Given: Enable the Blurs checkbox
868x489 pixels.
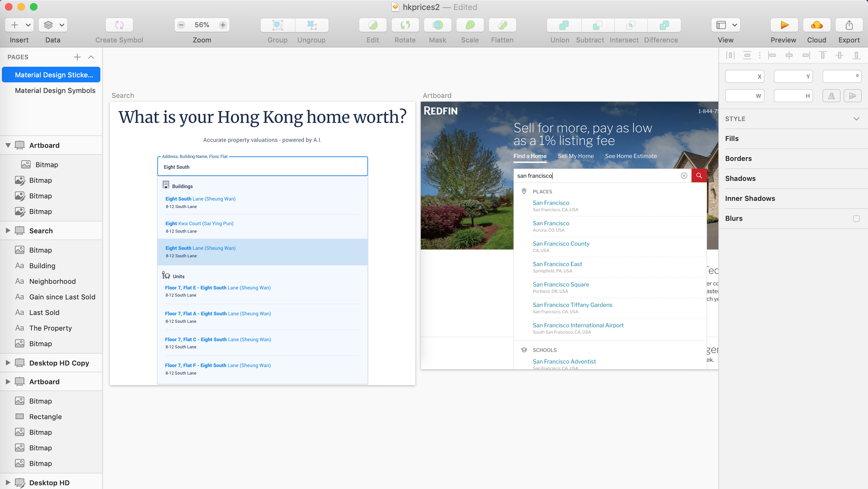Looking at the screenshot, I should [856, 218].
